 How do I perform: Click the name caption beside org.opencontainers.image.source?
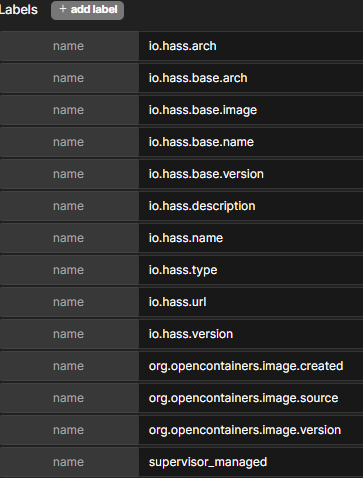(x=68, y=398)
